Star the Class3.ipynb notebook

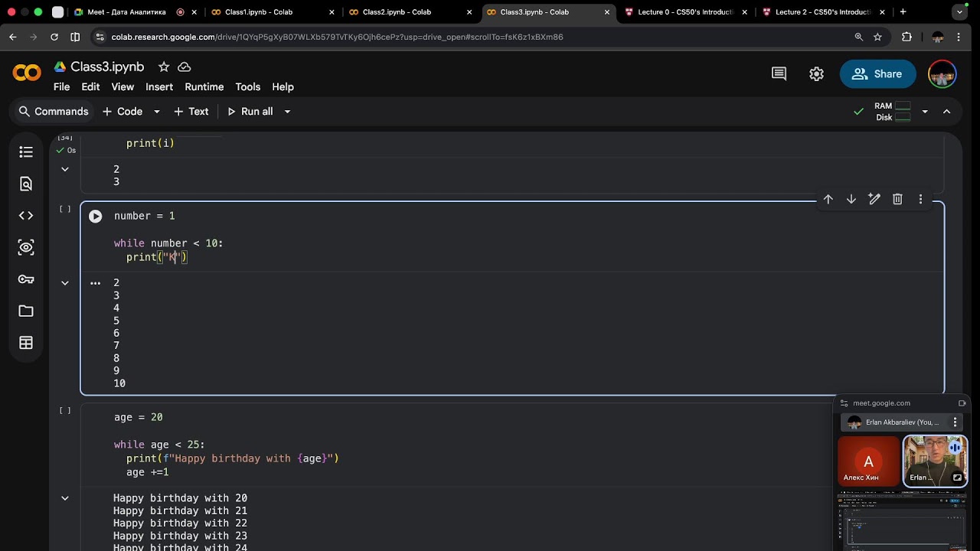click(163, 67)
